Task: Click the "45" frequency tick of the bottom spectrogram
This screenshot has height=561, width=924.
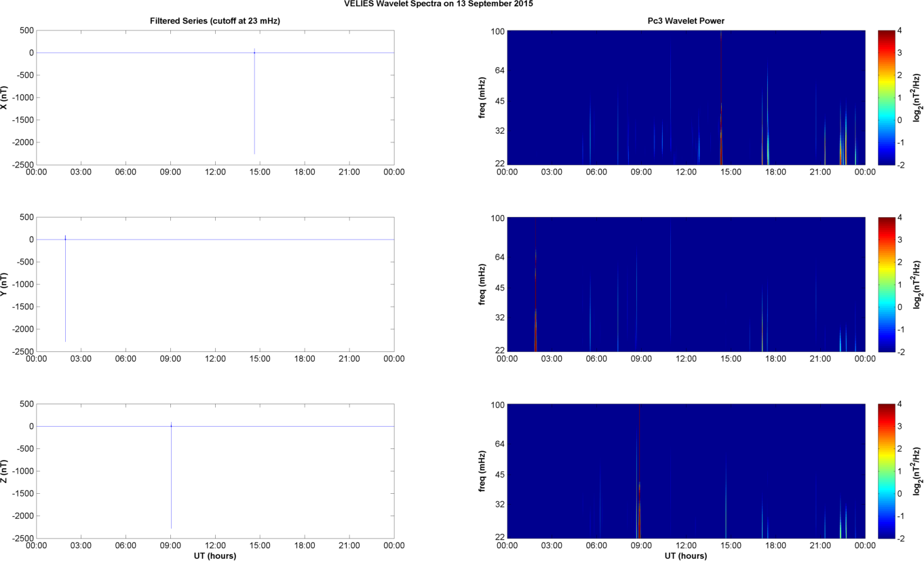Action: click(499, 473)
